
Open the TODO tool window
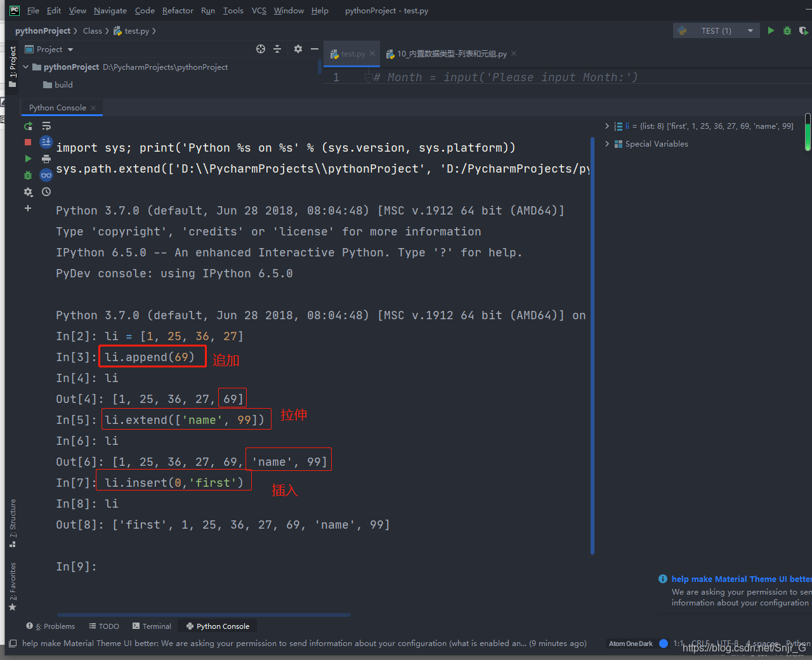tap(104, 626)
